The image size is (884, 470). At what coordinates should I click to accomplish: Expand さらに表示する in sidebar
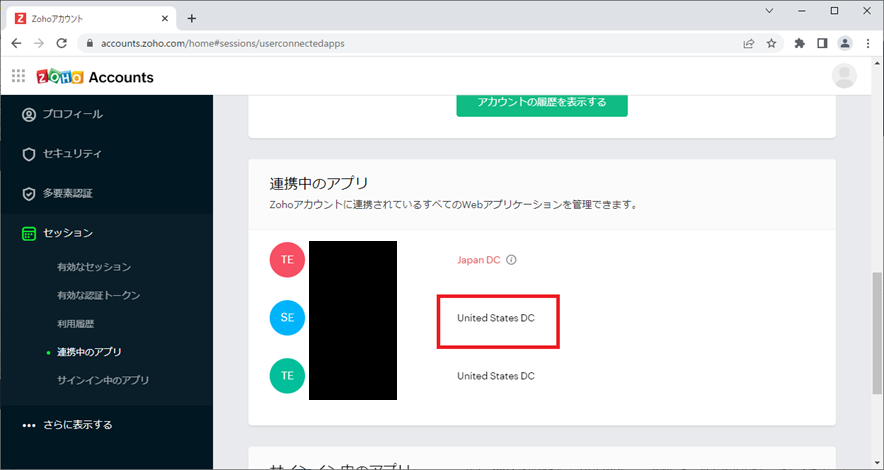[x=76, y=425]
